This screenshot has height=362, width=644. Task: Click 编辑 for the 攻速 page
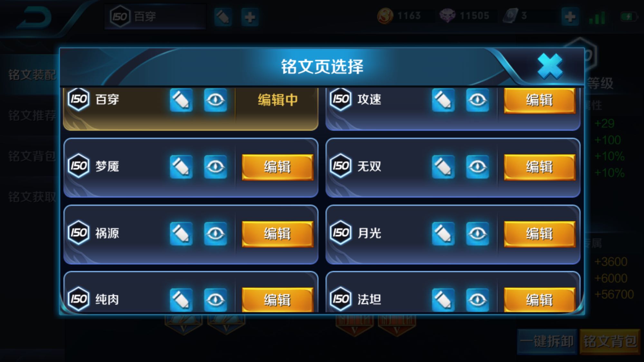click(540, 100)
